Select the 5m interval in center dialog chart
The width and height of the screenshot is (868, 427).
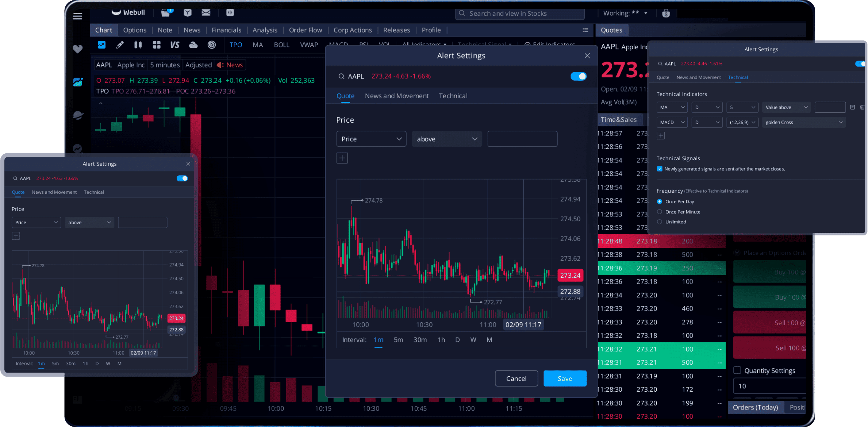click(x=398, y=340)
